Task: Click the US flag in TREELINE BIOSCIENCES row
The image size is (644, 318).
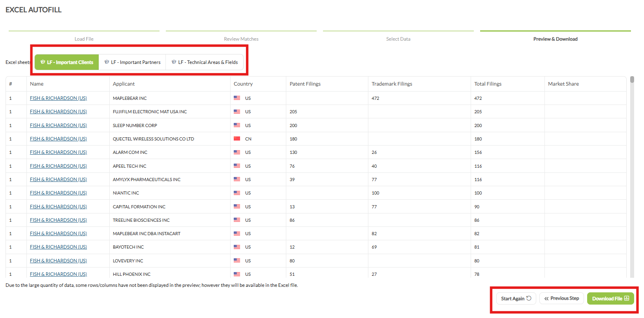Action: click(237, 220)
